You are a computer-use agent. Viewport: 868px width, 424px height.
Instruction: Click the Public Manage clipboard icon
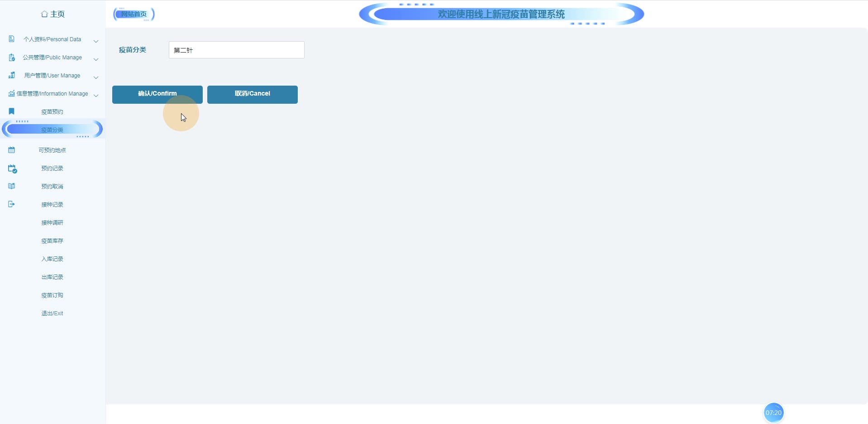[x=12, y=57]
